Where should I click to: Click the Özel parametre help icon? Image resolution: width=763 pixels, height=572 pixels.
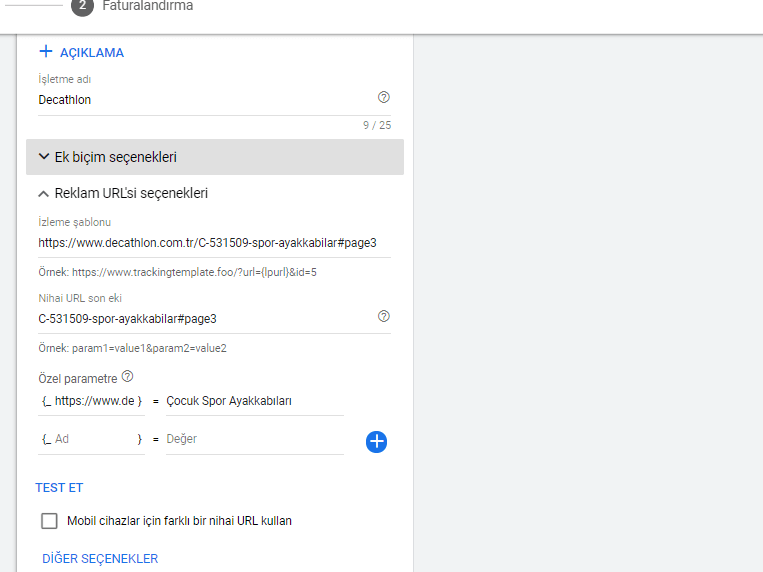coord(127,377)
